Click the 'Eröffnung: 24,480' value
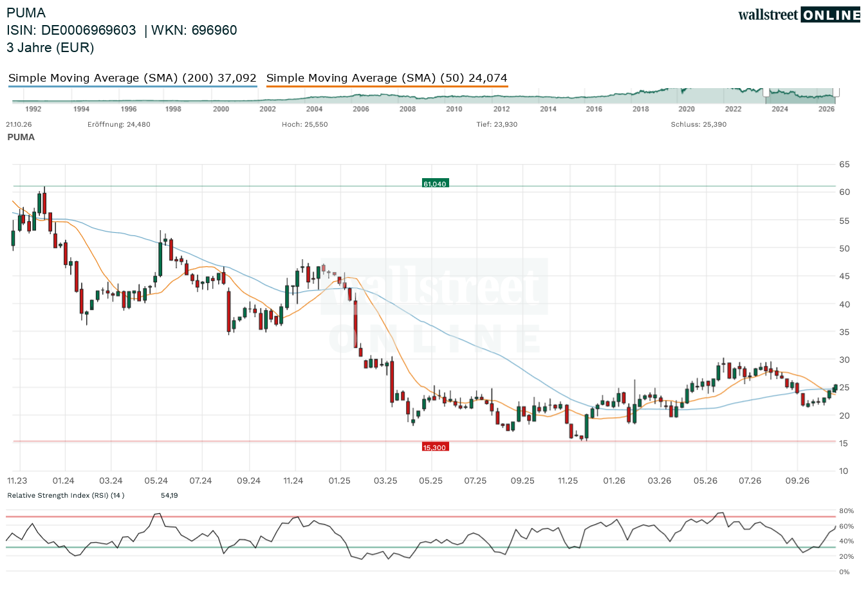The height and width of the screenshot is (589, 868). 119,125
